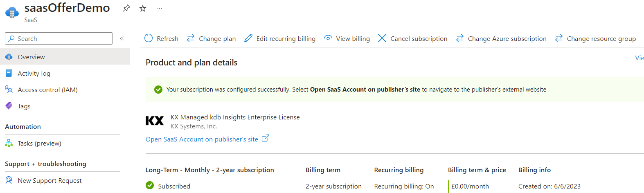This screenshot has height=193, width=644.
Task: Open the Overview menu item
Action: pos(31,57)
